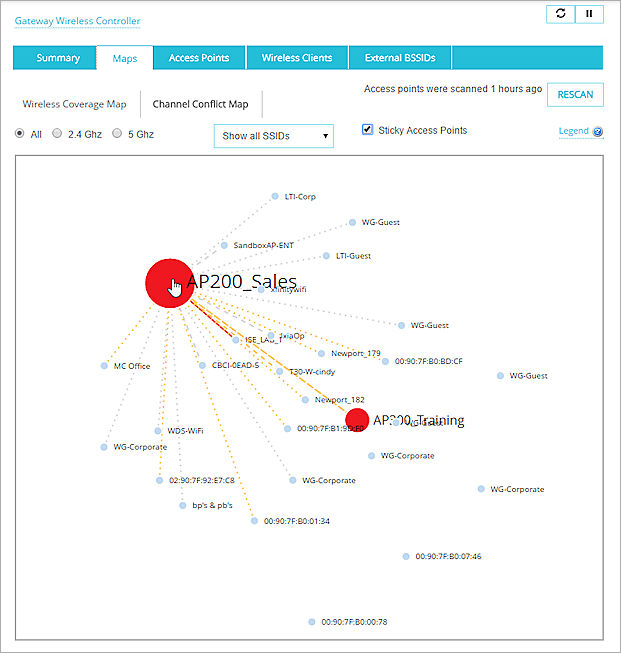Viewport: 621px width, 653px height.
Task: Click the 00:90:7F:B0:01:34 node dot
Action: 254,521
